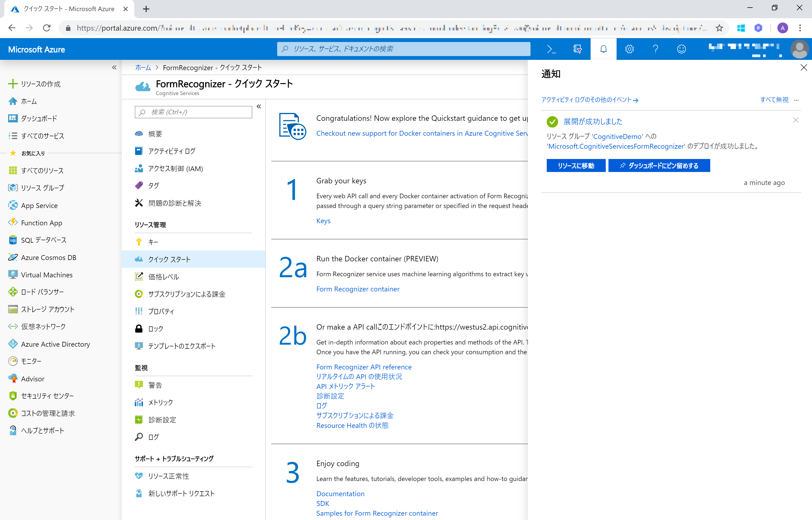Select SQL データベース in the sidebar

44,240
